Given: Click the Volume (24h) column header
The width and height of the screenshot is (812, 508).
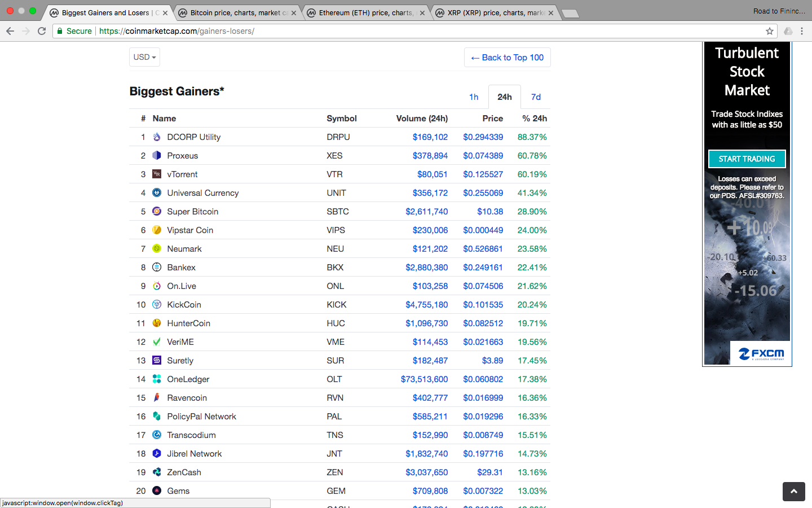Looking at the screenshot, I should pyautogui.click(x=422, y=119).
